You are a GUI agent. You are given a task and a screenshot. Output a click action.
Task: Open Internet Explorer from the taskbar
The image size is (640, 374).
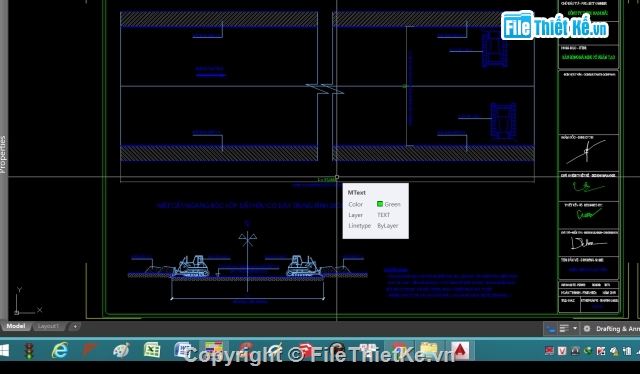[x=60, y=350]
